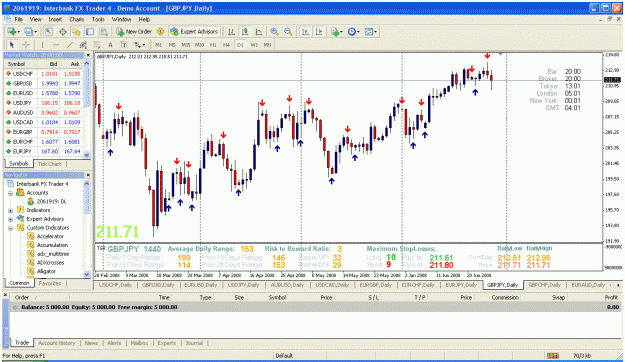Click the New Order button
The width and height of the screenshot is (625, 362).
point(134,31)
